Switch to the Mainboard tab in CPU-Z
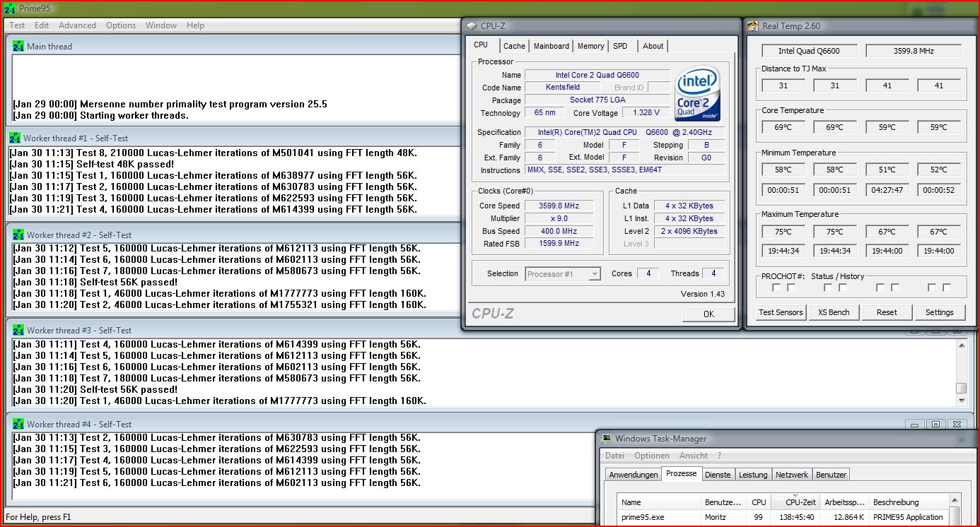 coord(552,46)
